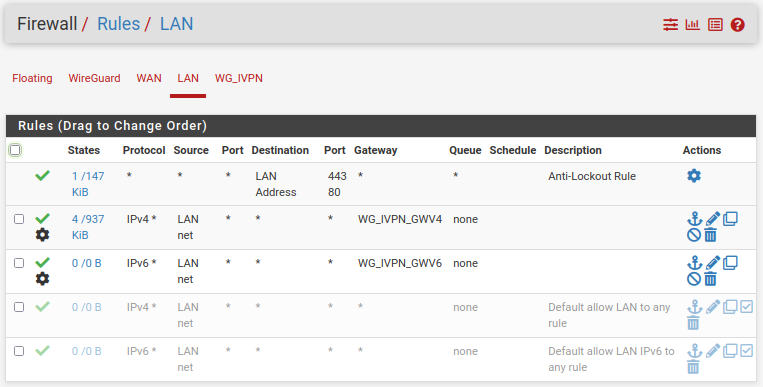Edit the WG_IVPN_GWV4 rule with pencil icon
The width and height of the screenshot is (763, 387).
point(712,219)
